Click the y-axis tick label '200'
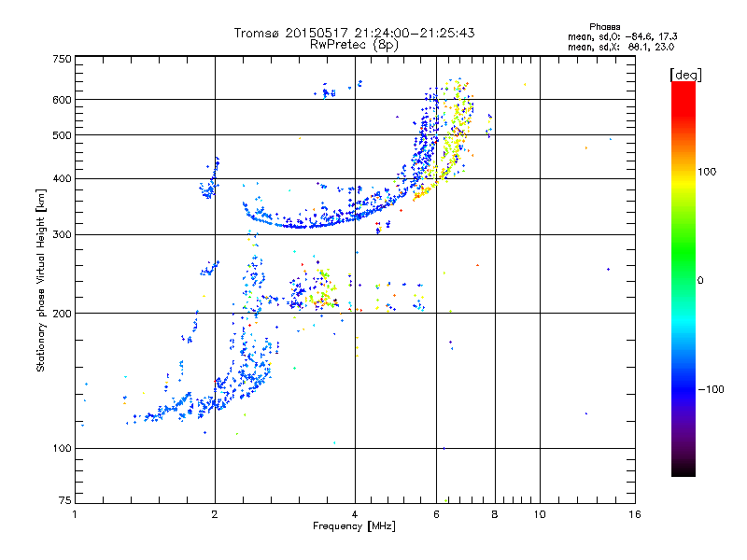Image resolution: width=747 pixels, height=560 pixels. pyautogui.click(x=62, y=314)
